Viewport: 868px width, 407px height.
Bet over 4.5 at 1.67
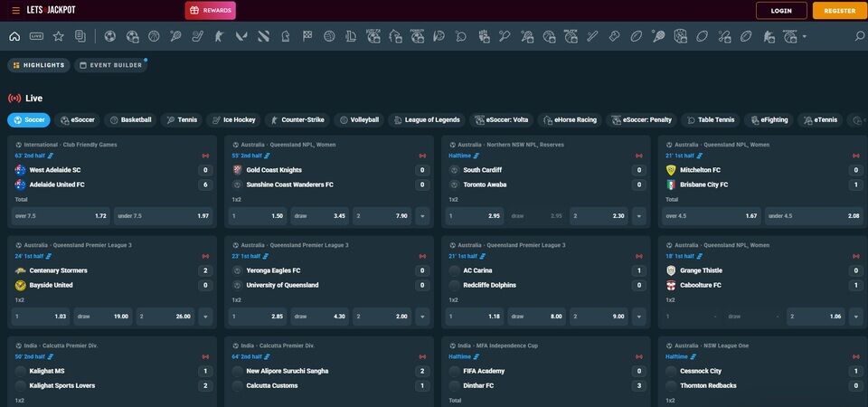coord(712,216)
